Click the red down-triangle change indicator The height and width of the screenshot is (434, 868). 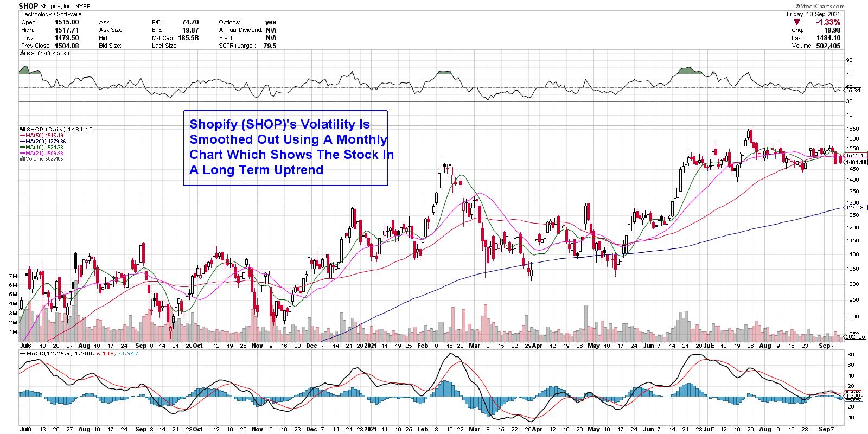click(x=796, y=22)
